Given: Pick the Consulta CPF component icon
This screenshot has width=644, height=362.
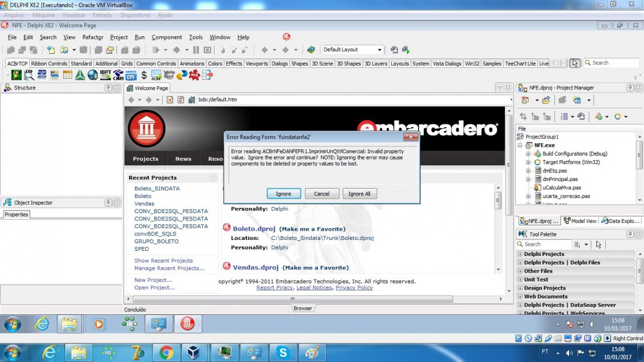Looking at the screenshot, I should coord(131,75).
